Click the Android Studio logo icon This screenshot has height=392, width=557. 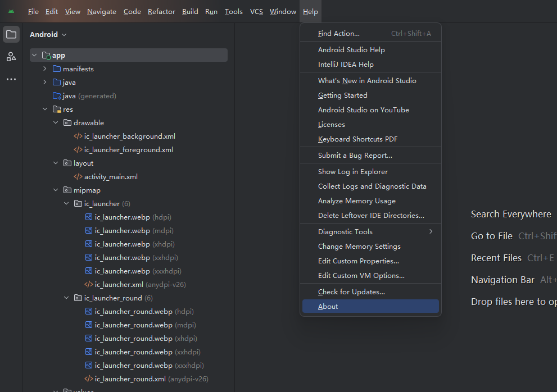pyautogui.click(x=11, y=12)
